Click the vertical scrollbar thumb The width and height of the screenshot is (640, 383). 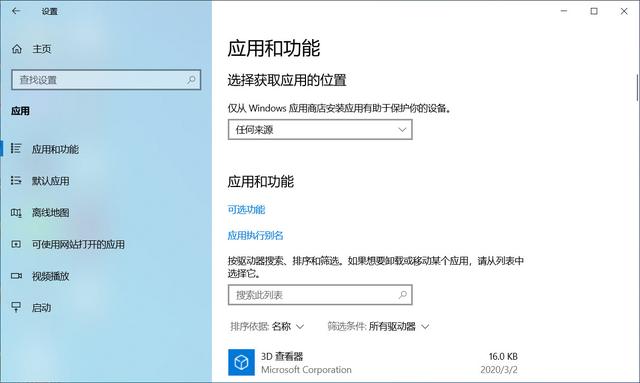tap(637, 87)
